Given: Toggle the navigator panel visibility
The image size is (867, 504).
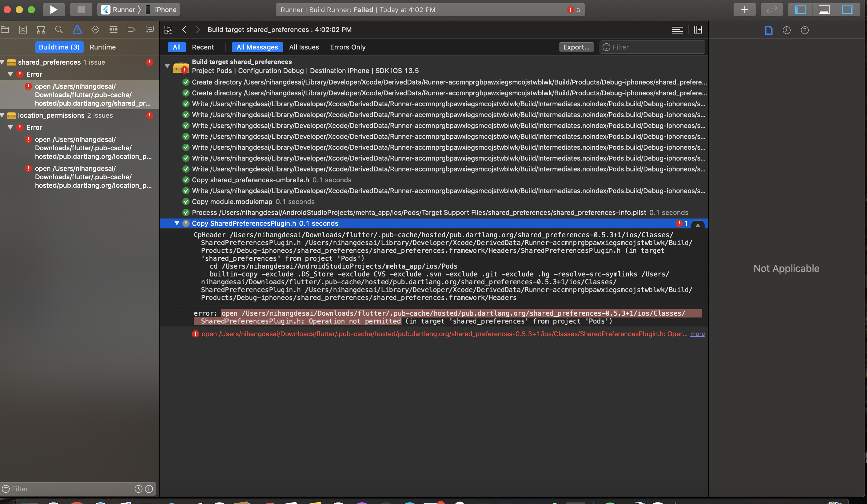Looking at the screenshot, I should tap(800, 10).
